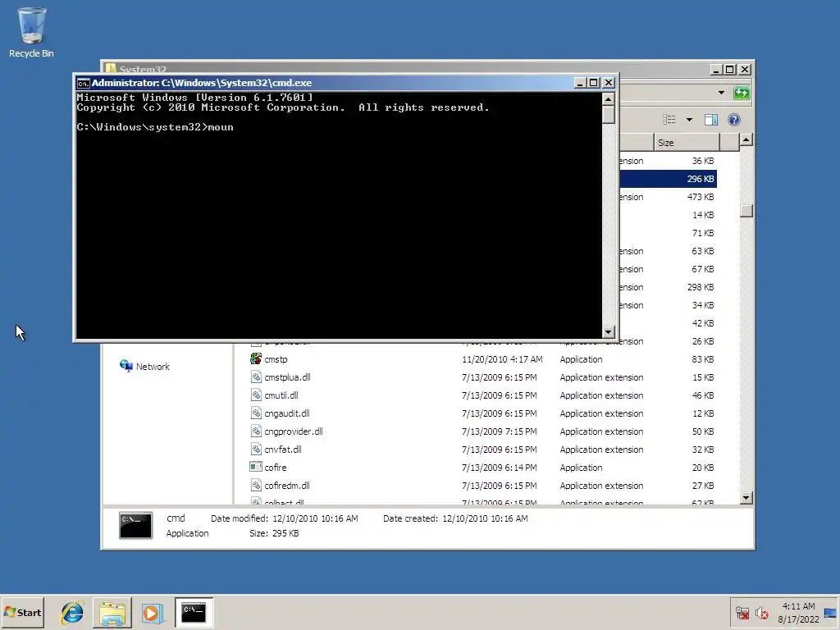
Task: Click the network status tray icon
Action: [742, 613]
